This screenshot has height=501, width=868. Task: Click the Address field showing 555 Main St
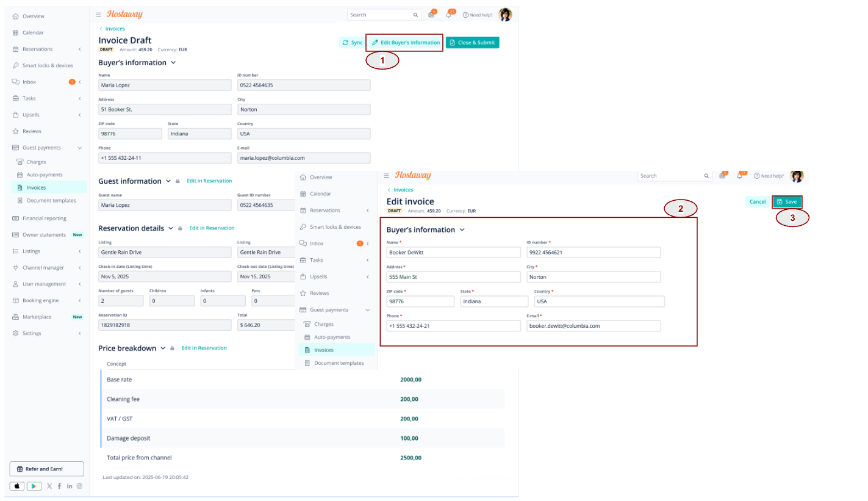point(454,277)
